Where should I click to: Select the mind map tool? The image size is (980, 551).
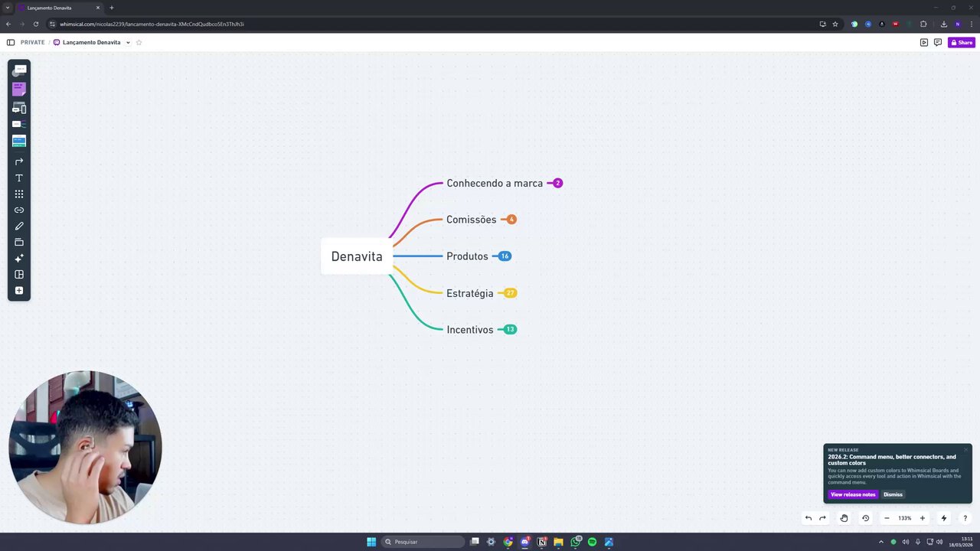19,124
